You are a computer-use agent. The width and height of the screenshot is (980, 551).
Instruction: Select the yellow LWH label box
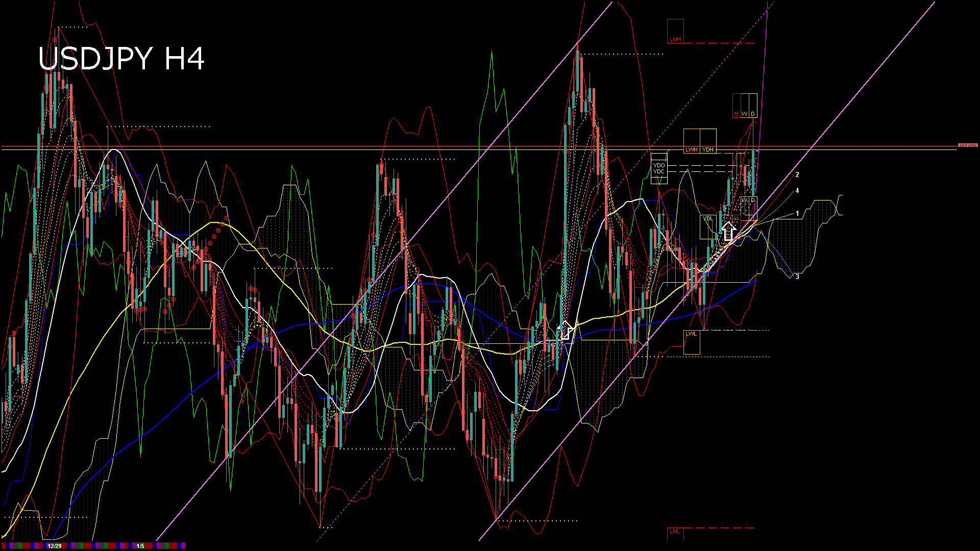[x=691, y=149]
